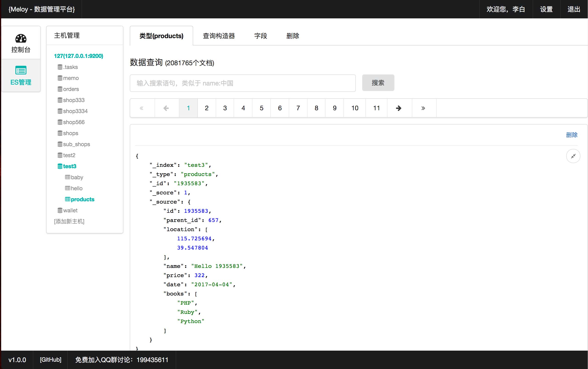The image size is (588, 369).
Task: Go to next page arrow
Action: tap(399, 108)
